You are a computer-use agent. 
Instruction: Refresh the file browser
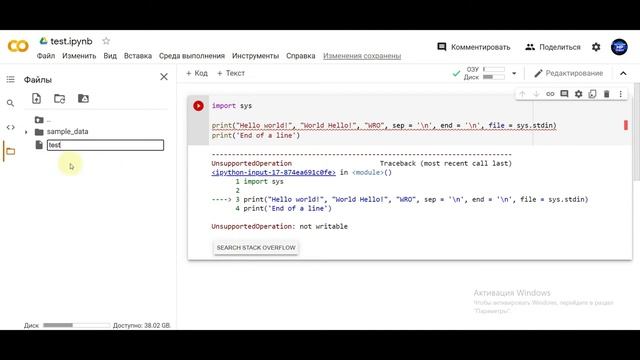click(60, 98)
